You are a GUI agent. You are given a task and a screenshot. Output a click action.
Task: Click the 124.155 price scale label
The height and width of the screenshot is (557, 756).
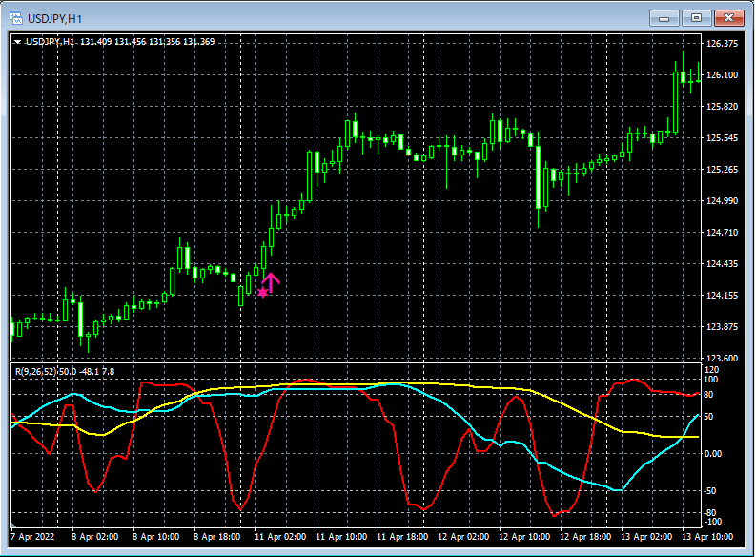click(723, 295)
